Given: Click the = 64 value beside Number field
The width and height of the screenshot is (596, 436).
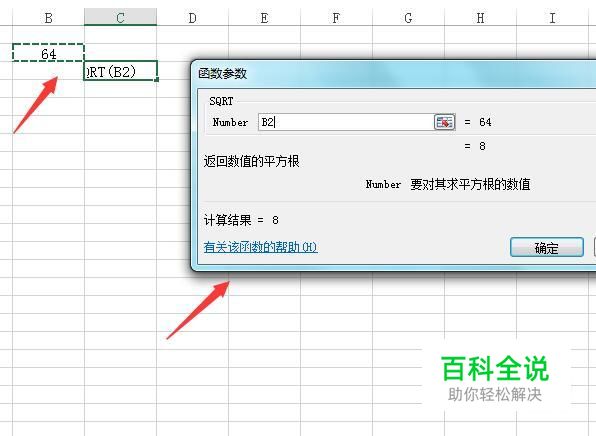Looking at the screenshot, I should point(478,122).
